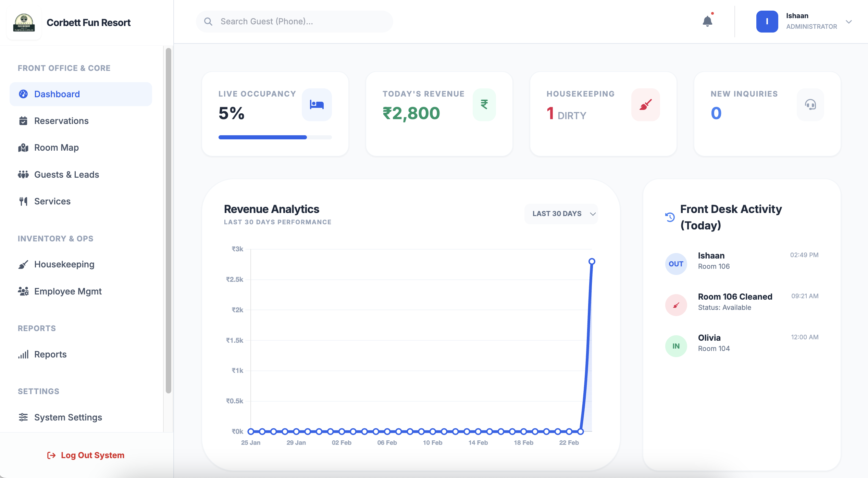The height and width of the screenshot is (478, 868).
Task: Click the Front Desk Activity history icon
Action: click(670, 217)
